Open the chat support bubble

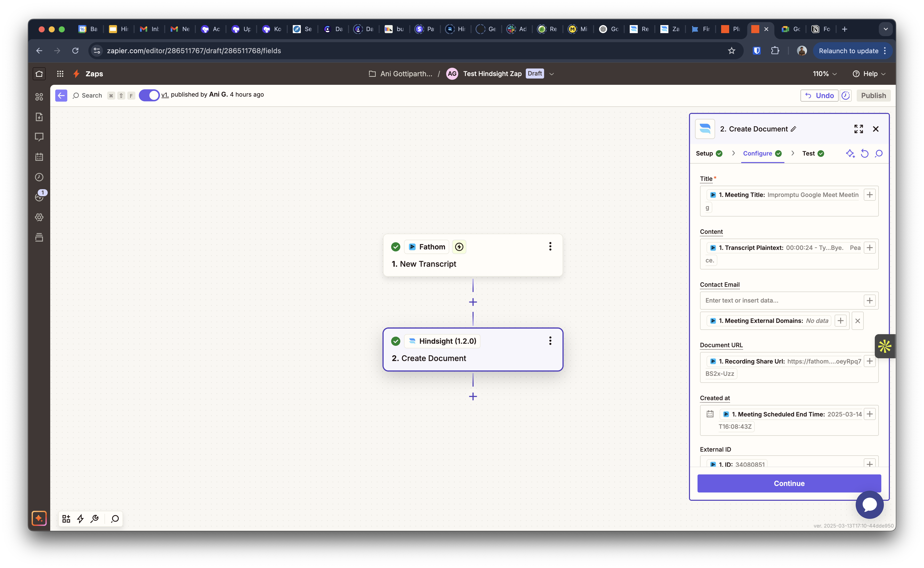[869, 505]
